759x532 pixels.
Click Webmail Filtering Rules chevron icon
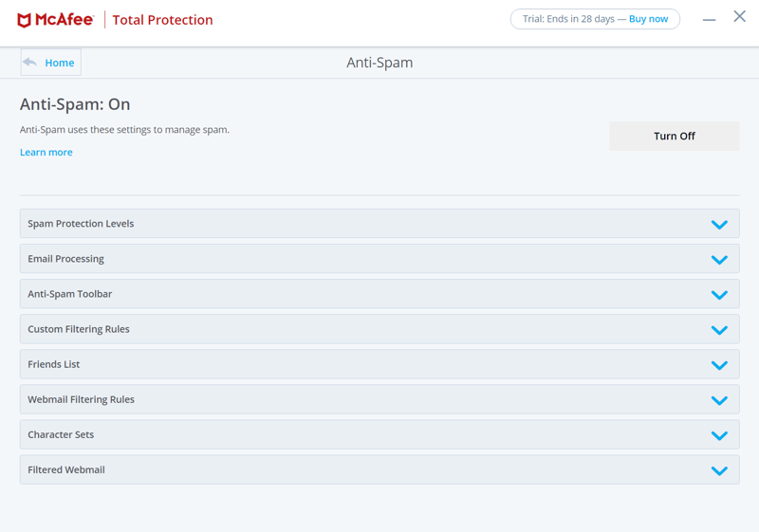[719, 400]
